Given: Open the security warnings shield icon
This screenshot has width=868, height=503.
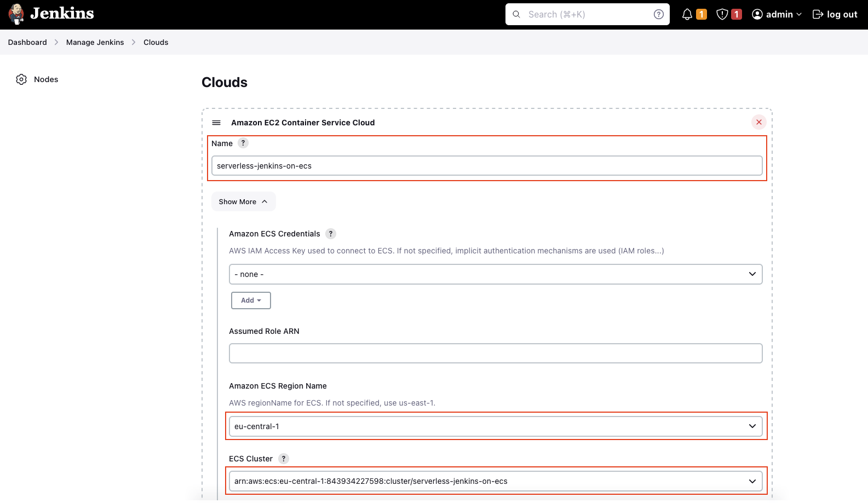Looking at the screenshot, I should (722, 14).
